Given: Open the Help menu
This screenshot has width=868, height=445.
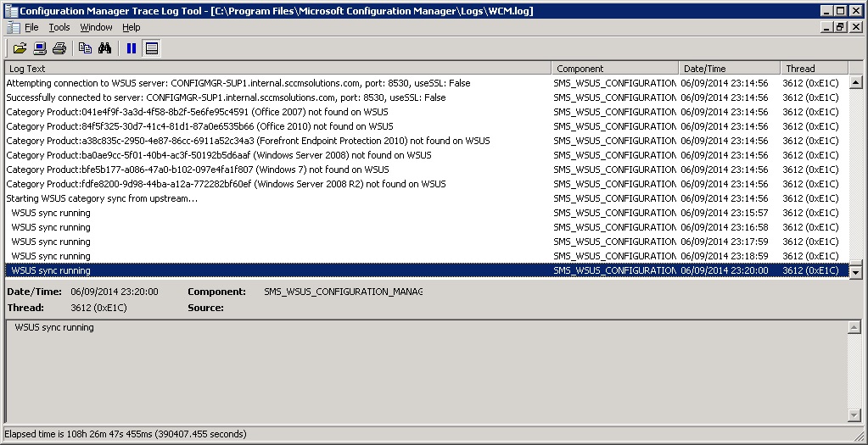Looking at the screenshot, I should (131, 27).
